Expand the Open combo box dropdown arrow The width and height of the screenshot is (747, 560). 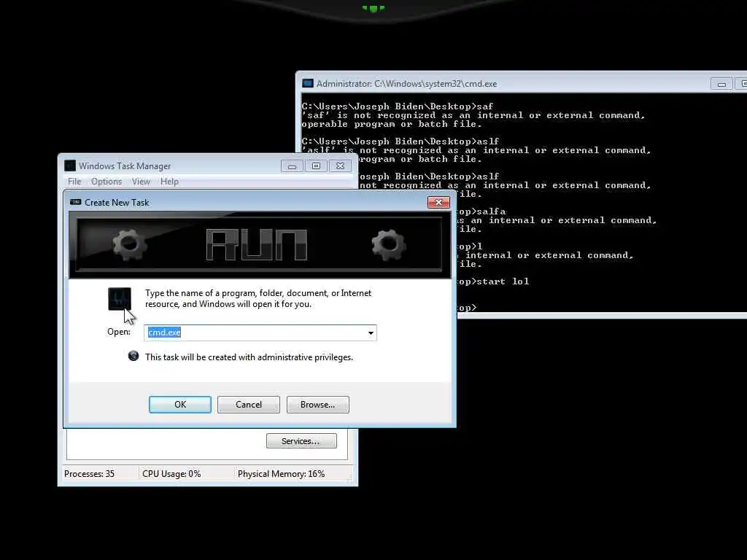[371, 332]
